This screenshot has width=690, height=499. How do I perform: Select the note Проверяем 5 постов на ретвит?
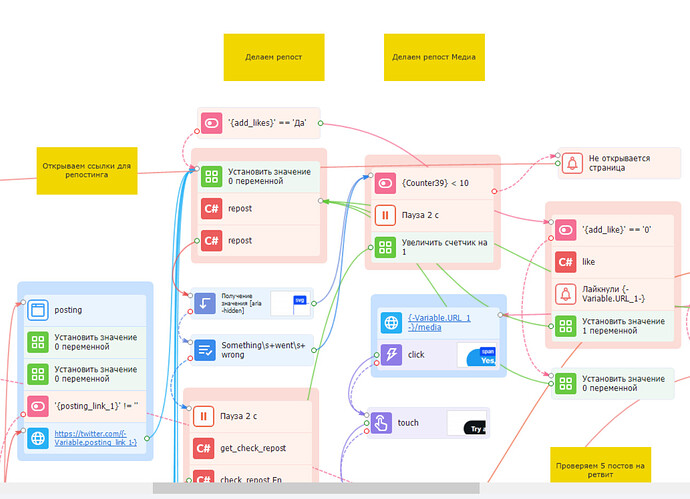[601, 465]
